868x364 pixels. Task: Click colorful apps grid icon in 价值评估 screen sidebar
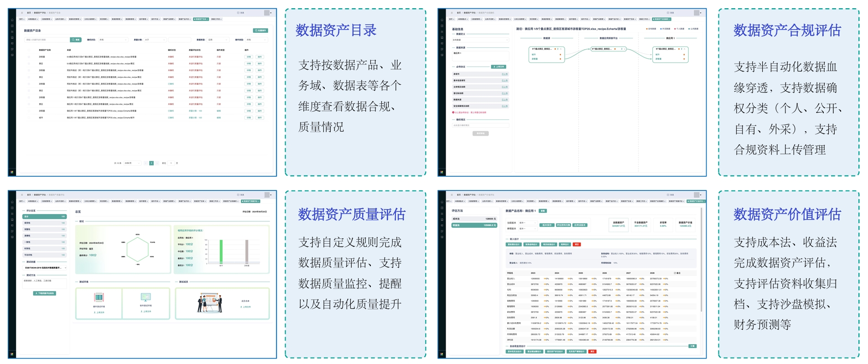coord(442,354)
